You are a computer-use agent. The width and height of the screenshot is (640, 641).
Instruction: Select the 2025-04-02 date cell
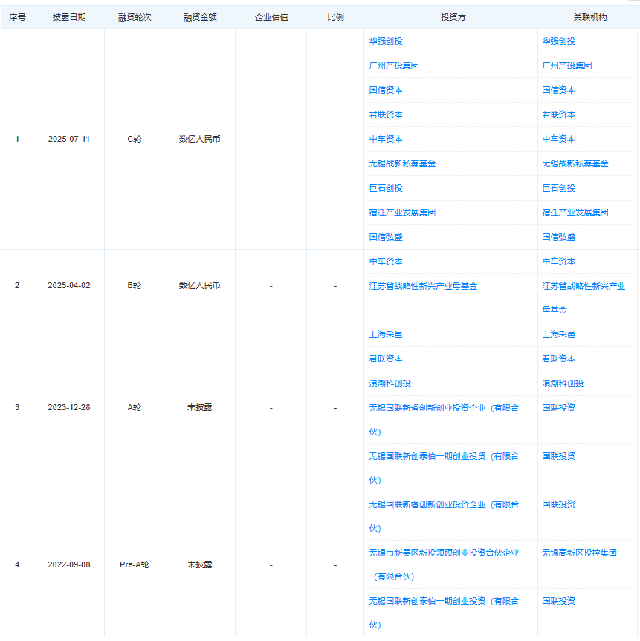69,285
